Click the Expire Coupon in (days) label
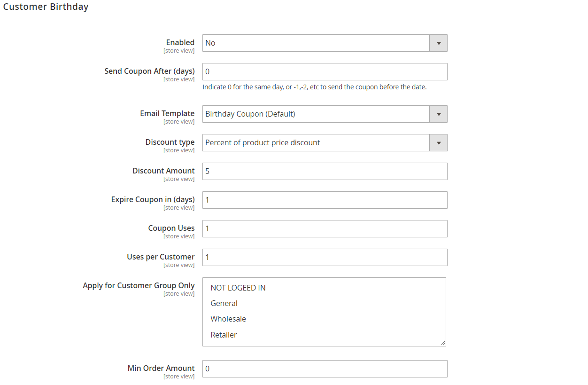The height and width of the screenshot is (385, 588). pos(153,199)
